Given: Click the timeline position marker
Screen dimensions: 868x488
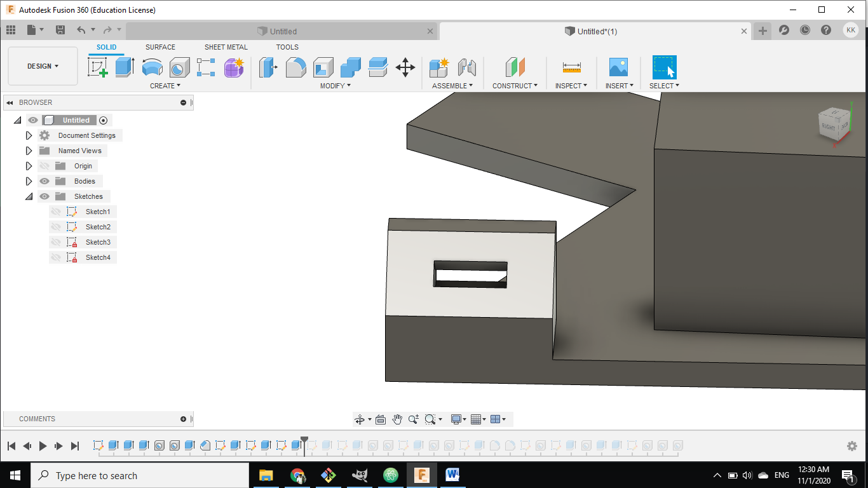Looking at the screenshot, I should (x=304, y=440).
